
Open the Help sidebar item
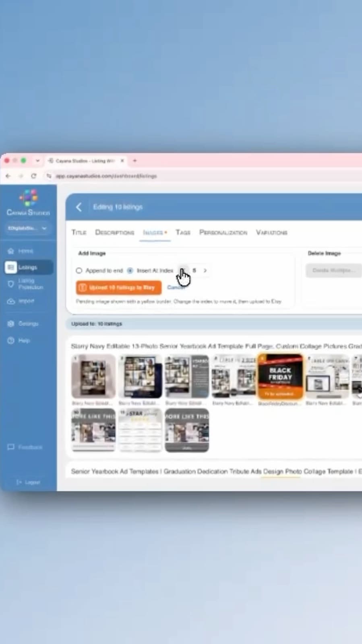point(19,341)
